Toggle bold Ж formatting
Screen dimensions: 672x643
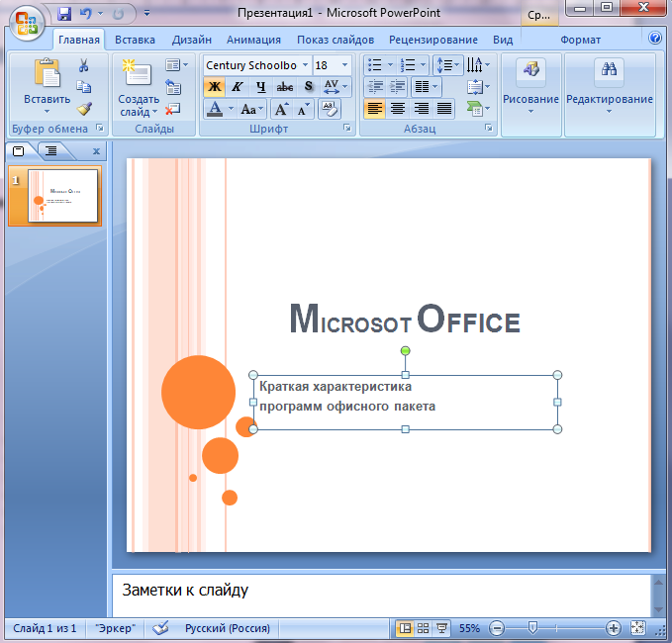tap(215, 87)
